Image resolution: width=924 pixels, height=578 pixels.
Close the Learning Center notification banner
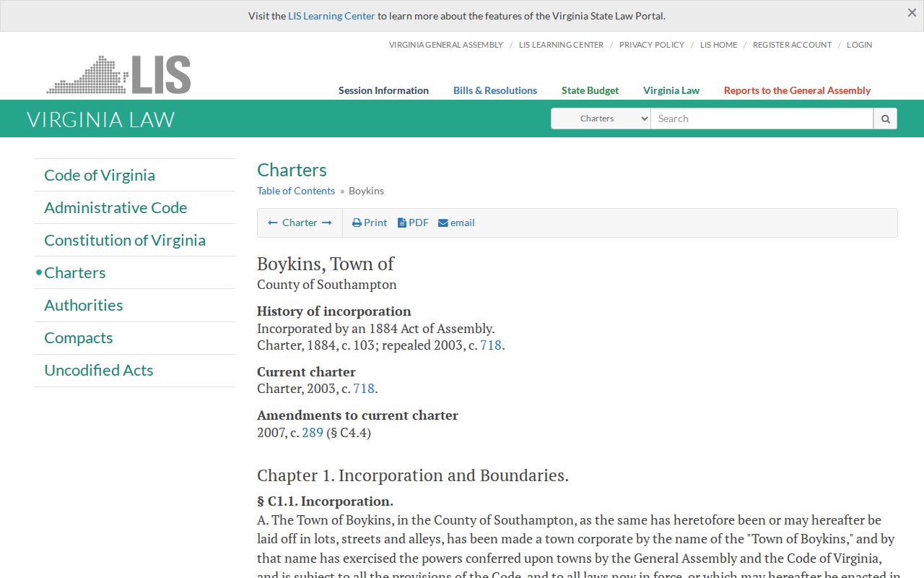pyautogui.click(x=912, y=13)
